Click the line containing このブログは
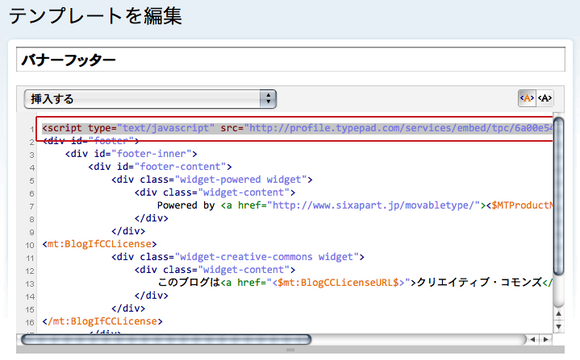This screenshot has width=580, height=360. pyautogui.click(x=355, y=283)
